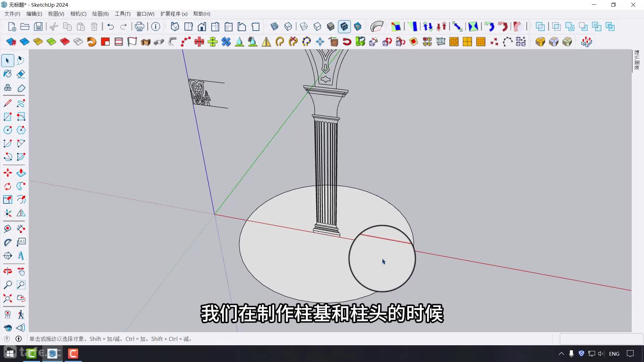Open the 文件(F) menu

[12, 14]
